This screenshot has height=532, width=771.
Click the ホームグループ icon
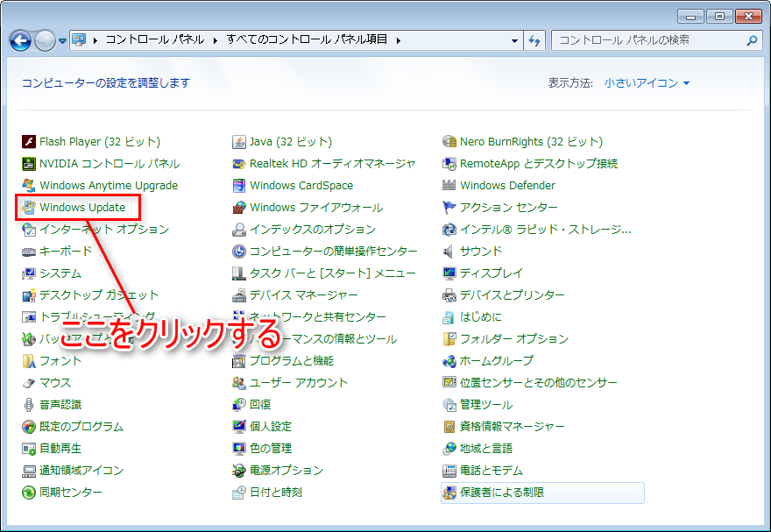point(449,361)
